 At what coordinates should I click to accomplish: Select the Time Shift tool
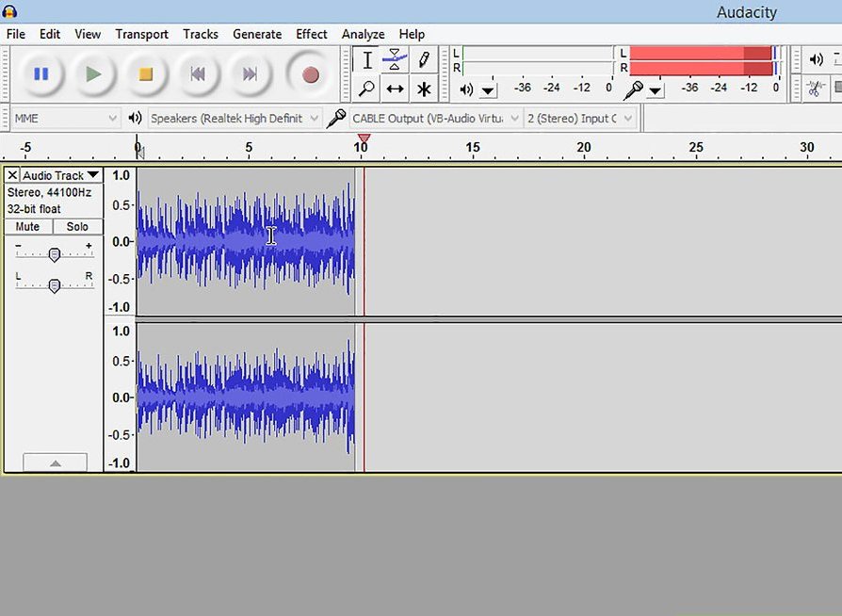pos(395,89)
